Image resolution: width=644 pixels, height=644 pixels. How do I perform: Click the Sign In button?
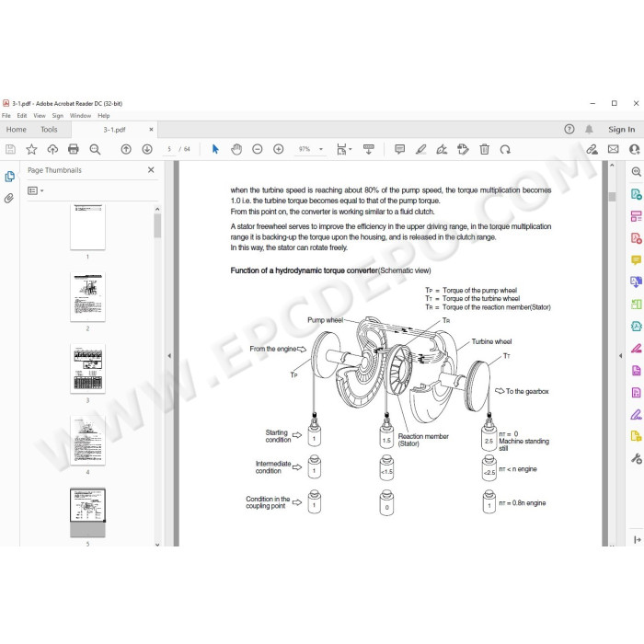621,130
